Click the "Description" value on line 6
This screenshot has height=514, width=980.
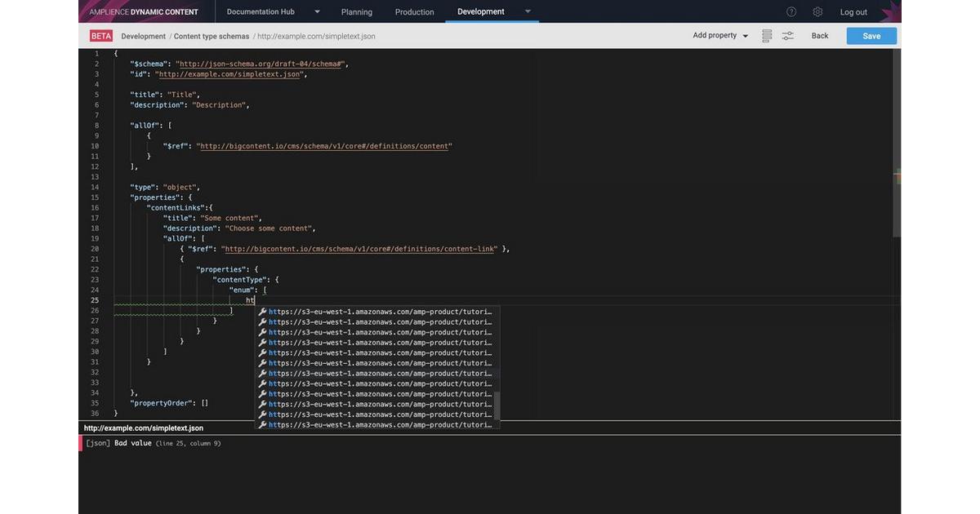pyautogui.click(x=218, y=105)
